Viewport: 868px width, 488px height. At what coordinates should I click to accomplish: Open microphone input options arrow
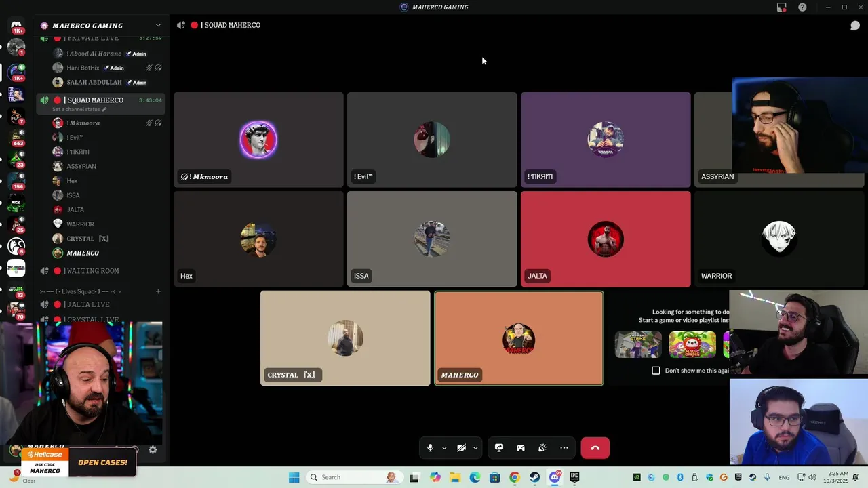444,448
